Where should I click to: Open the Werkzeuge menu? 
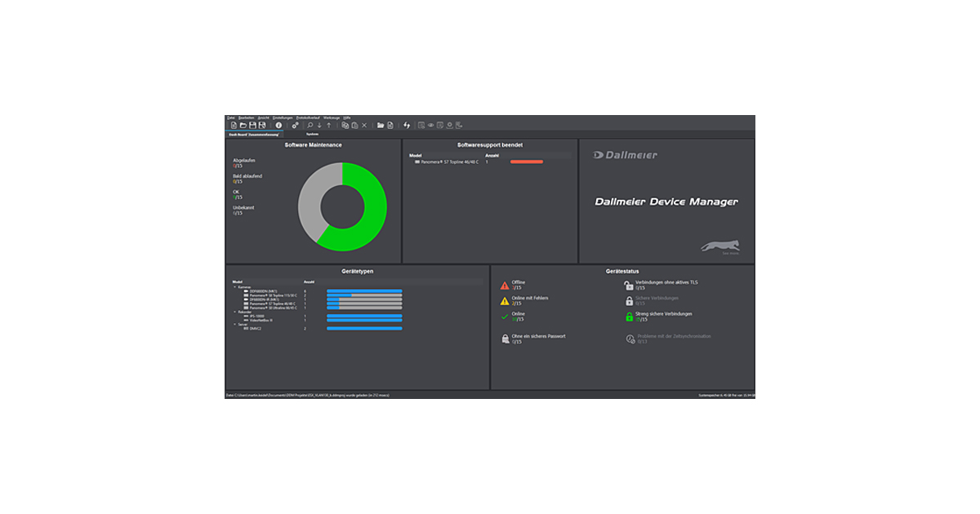(332, 117)
